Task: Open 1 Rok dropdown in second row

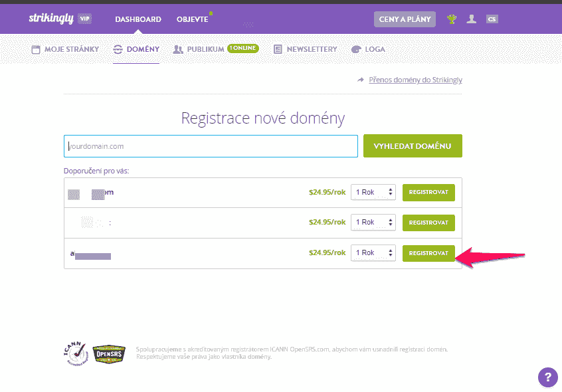Action: (x=373, y=223)
